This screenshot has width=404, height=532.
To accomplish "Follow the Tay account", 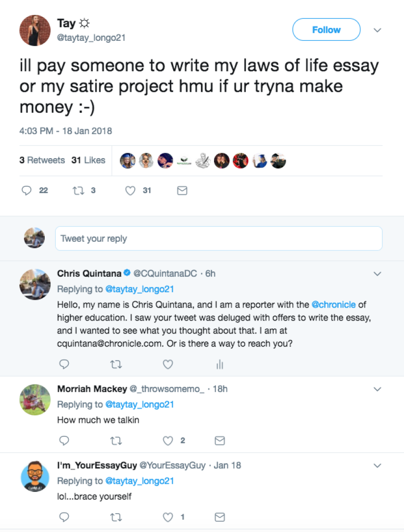I will pyautogui.click(x=326, y=30).
